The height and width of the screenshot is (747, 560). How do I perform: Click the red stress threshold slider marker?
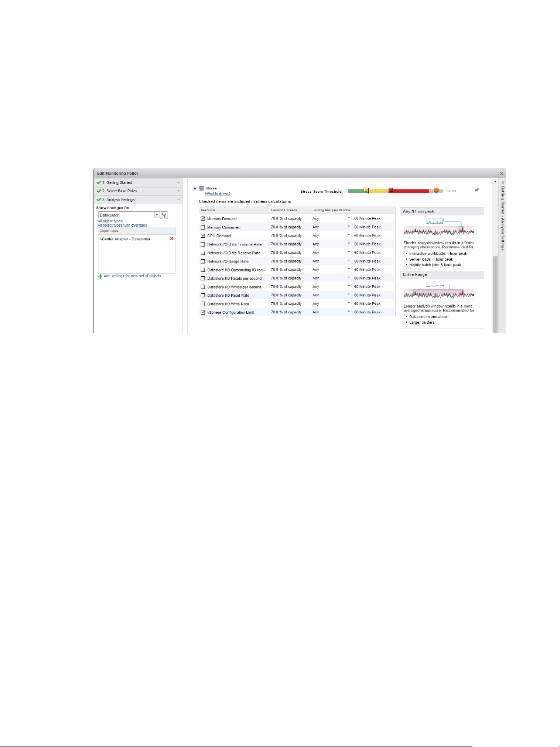pos(390,190)
